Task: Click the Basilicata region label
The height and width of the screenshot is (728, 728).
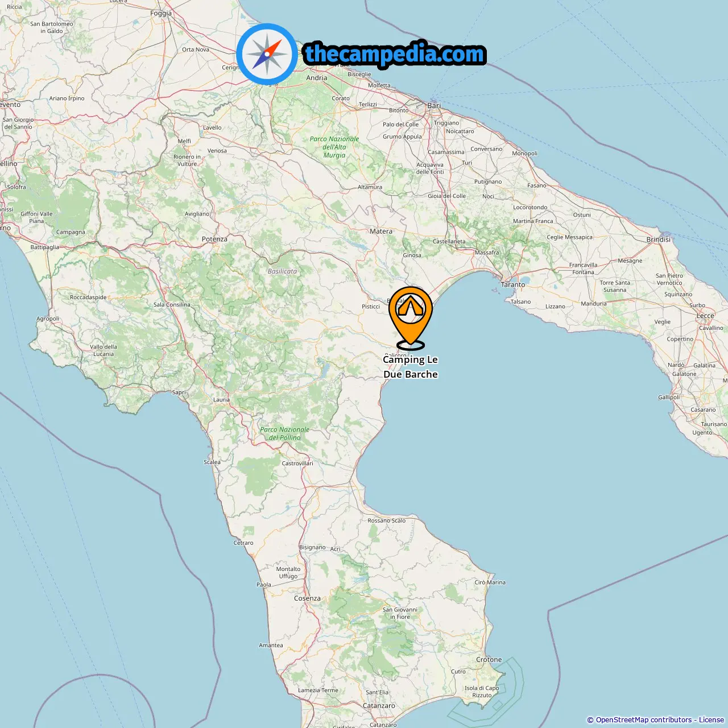Action: [x=282, y=271]
